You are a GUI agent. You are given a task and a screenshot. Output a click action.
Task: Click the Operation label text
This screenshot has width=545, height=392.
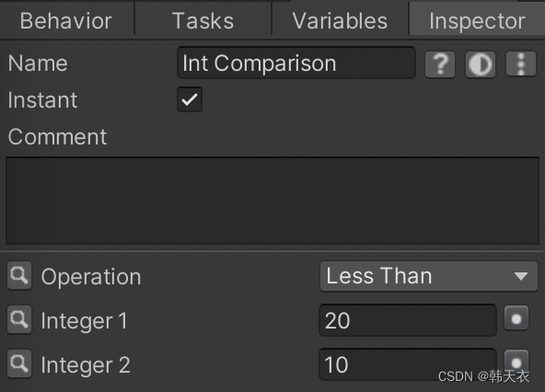click(x=91, y=277)
